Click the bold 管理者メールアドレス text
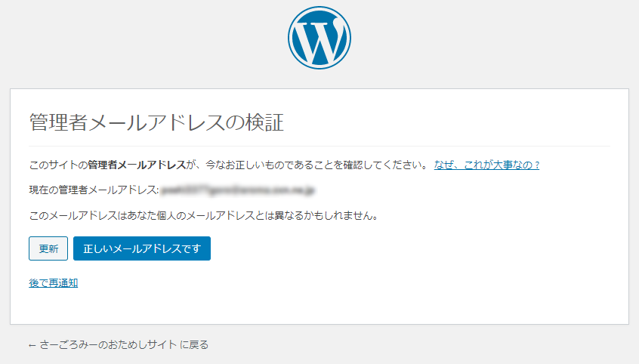The width and height of the screenshot is (639, 364). pyautogui.click(x=137, y=165)
